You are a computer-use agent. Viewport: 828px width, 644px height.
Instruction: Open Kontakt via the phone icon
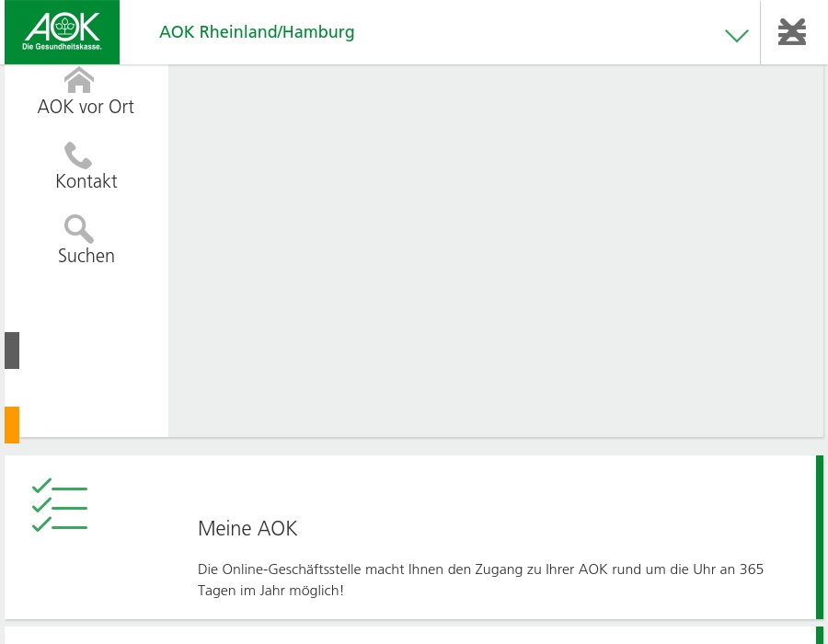[x=78, y=155]
